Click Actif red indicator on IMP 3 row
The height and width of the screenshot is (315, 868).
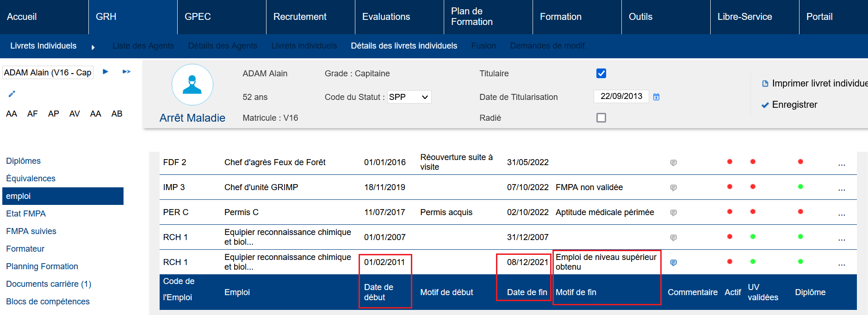[x=730, y=187]
